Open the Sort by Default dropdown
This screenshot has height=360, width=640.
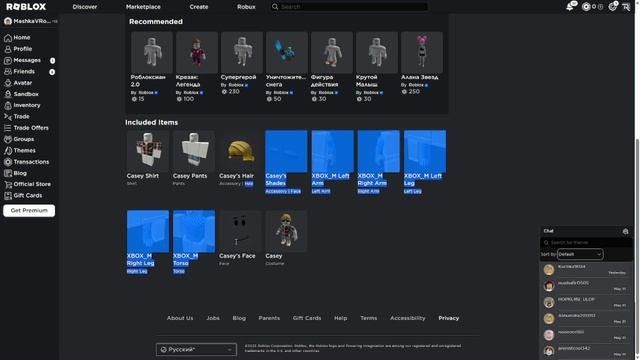click(580, 254)
